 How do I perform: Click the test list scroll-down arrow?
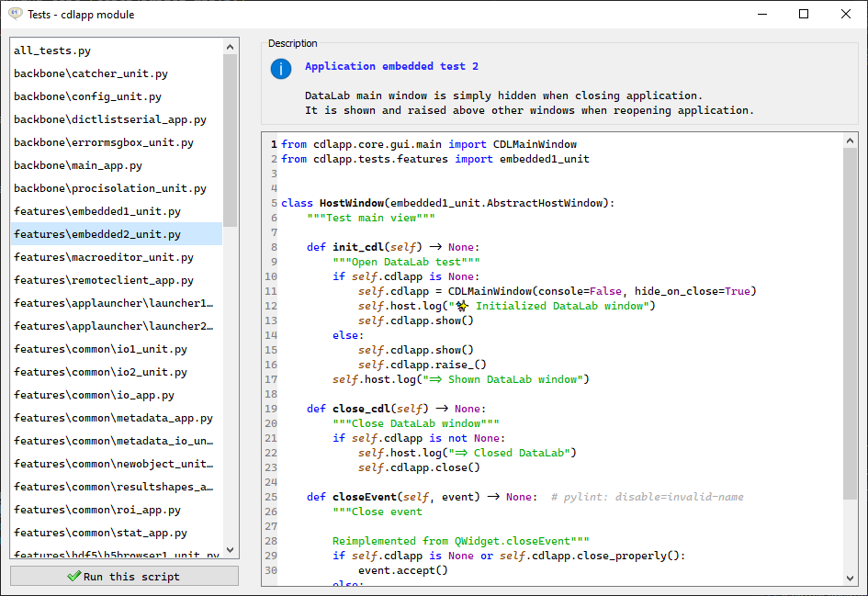[x=231, y=550]
